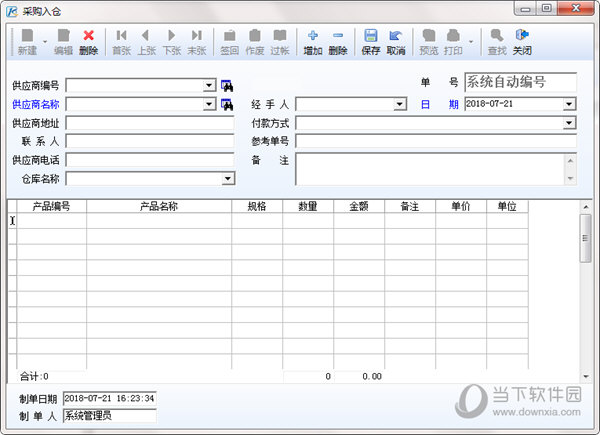Open the 日期 date picker dropdown
Screen dimensions: 600x435
(x=569, y=104)
